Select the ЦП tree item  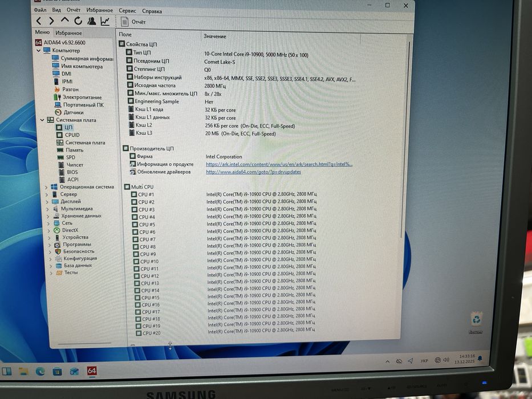click(x=64, y=127)
